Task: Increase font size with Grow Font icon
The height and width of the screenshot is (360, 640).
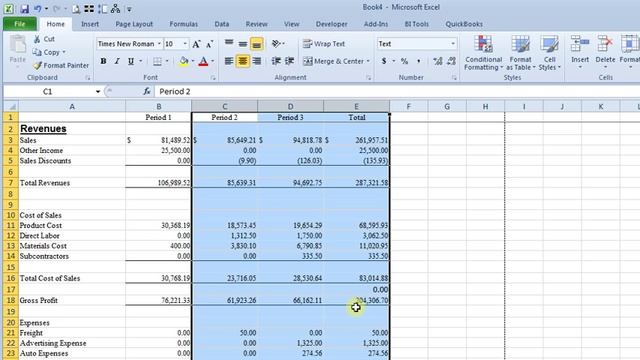Action: tap(196, 44)
